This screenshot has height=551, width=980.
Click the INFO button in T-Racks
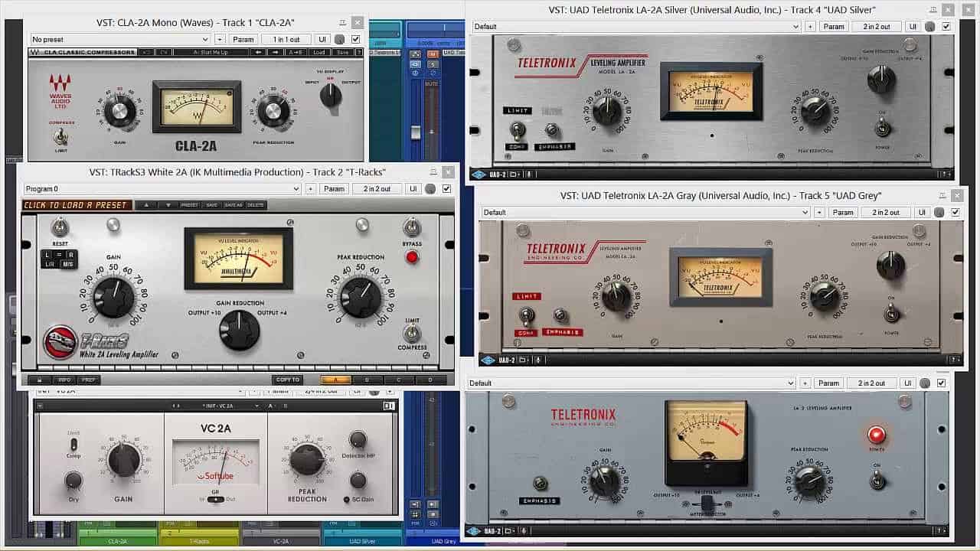(64, 380)
